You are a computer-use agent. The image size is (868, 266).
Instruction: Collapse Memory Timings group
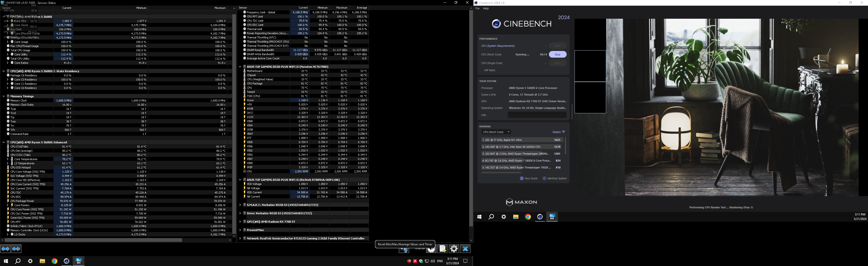(3, 96)
